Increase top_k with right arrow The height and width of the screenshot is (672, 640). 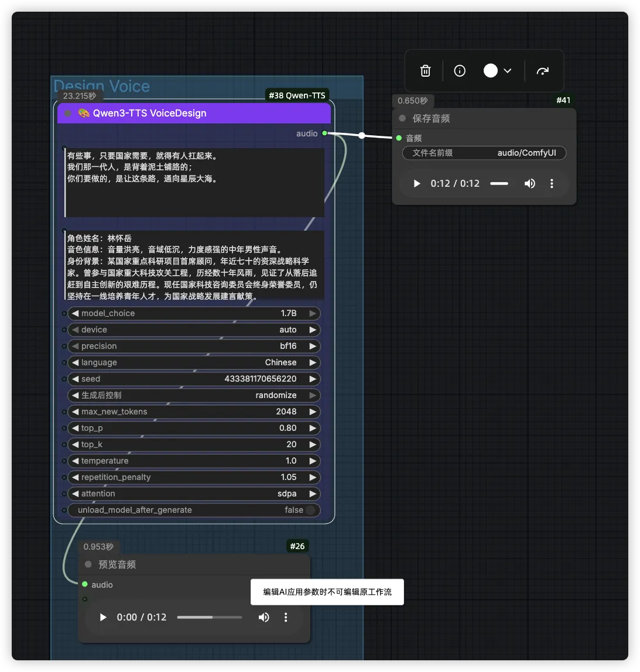tap(313, 444)
